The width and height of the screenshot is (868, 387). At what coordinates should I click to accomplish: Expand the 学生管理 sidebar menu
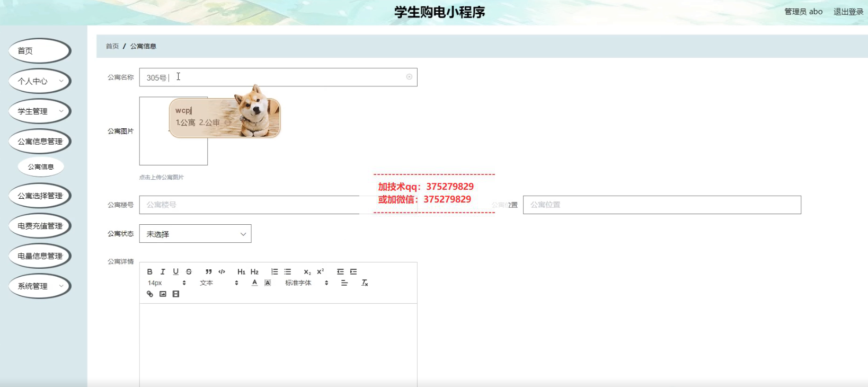[x=40, y=111]
